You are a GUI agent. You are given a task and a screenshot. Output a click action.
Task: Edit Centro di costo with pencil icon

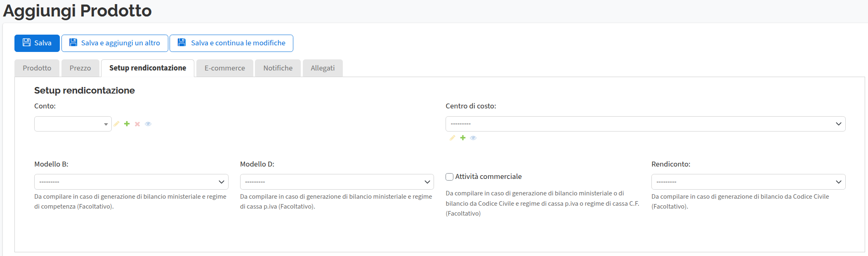(453, 138)
